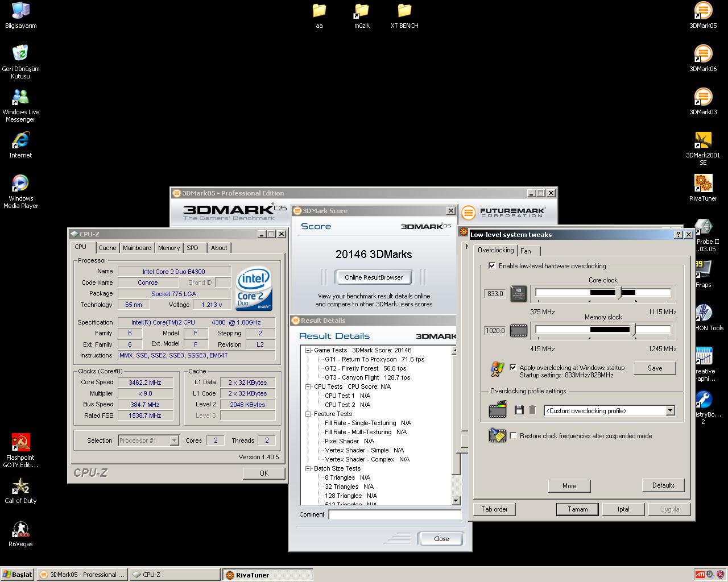Switch to 3DMark05 Professional taskbar button
The image size is (728, 582).
[82, 575]
